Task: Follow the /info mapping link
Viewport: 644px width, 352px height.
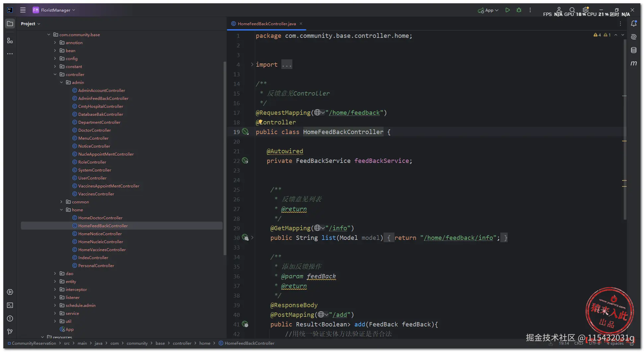Action: pos(338,228)
